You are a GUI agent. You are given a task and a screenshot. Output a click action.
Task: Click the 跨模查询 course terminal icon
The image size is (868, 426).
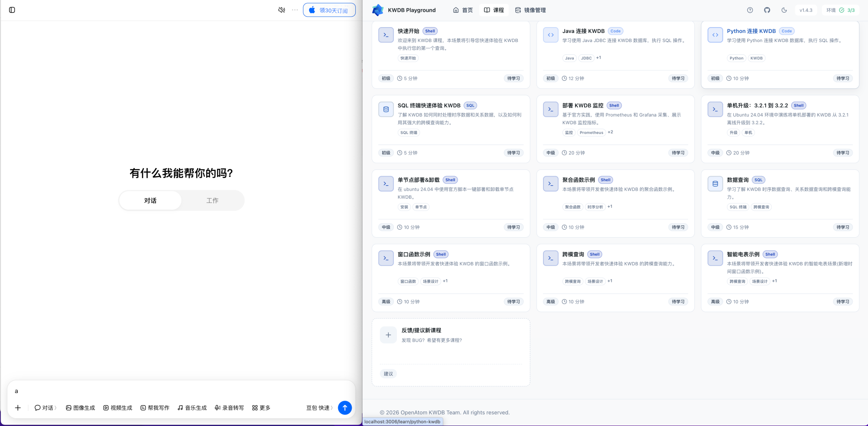pos(551,258)
